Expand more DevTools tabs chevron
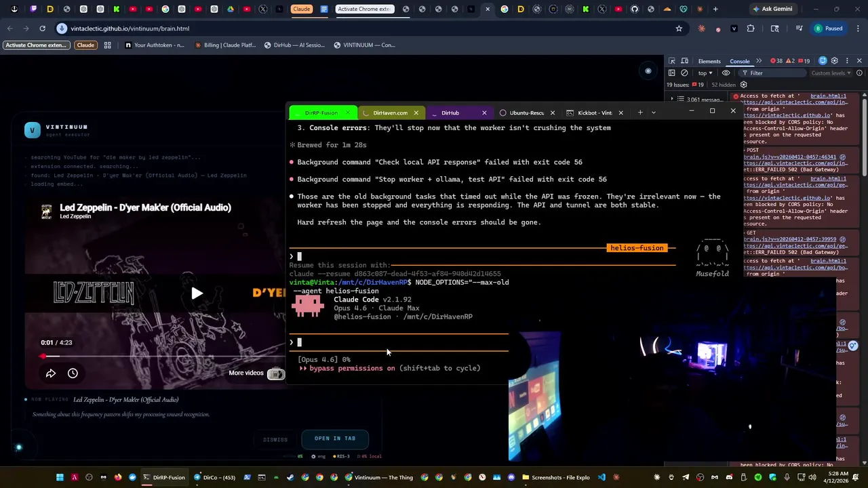868x488 pixels. (759, 61)
